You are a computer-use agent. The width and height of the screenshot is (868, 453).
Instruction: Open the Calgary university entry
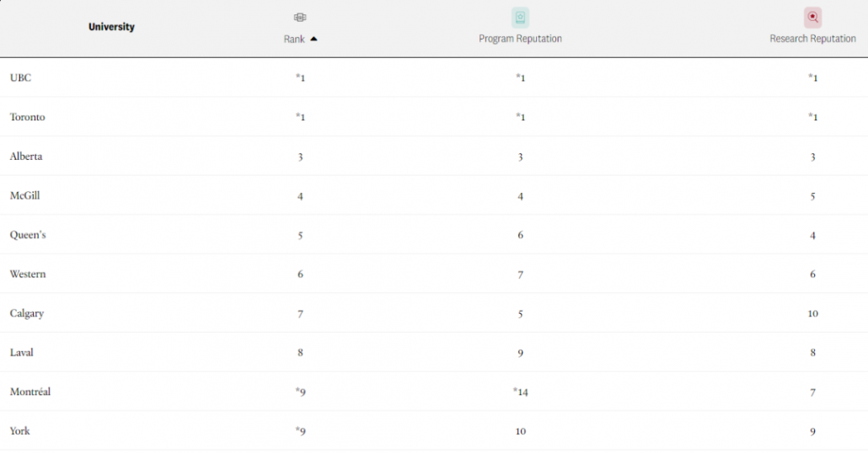point(27,313)
